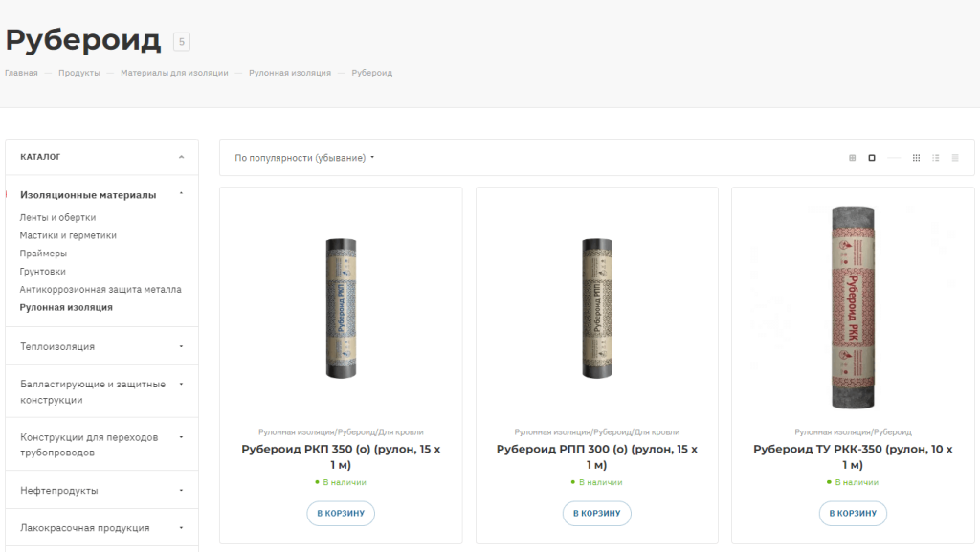Open Мастики и герметики subcategory
The image size is (980, 552).
click(68, 235)
